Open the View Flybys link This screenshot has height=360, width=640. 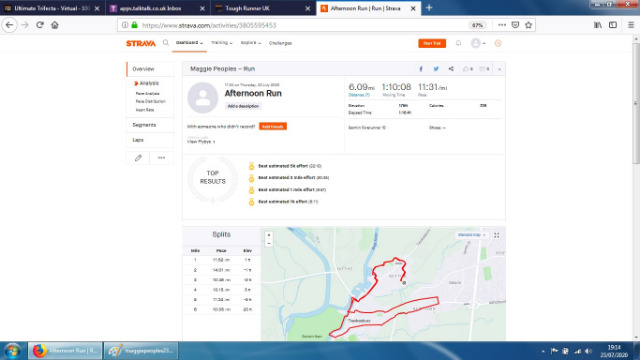pyautogui.click(x=201, y=142)
